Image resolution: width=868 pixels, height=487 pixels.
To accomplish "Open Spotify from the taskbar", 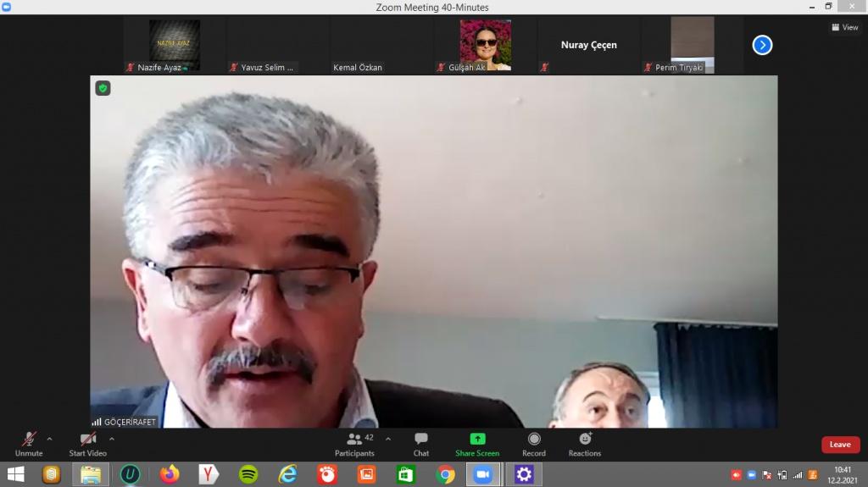I will [x=248, y=474].
